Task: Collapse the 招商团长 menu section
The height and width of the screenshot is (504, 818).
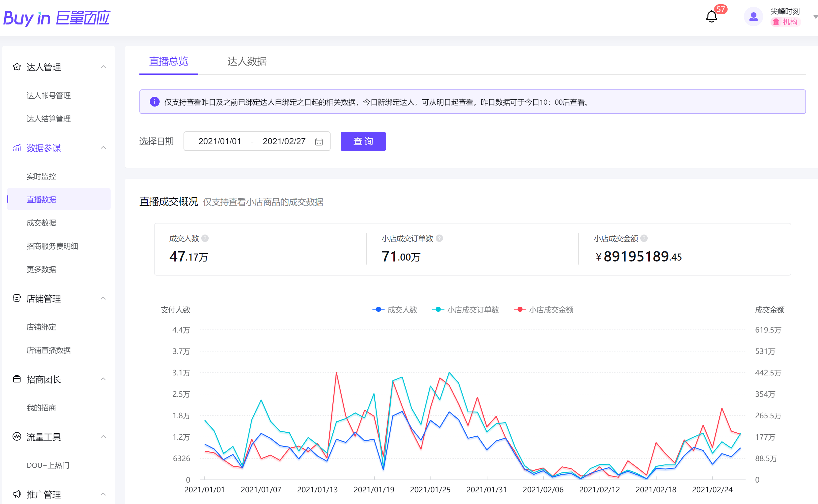Action: click(103, 379)
